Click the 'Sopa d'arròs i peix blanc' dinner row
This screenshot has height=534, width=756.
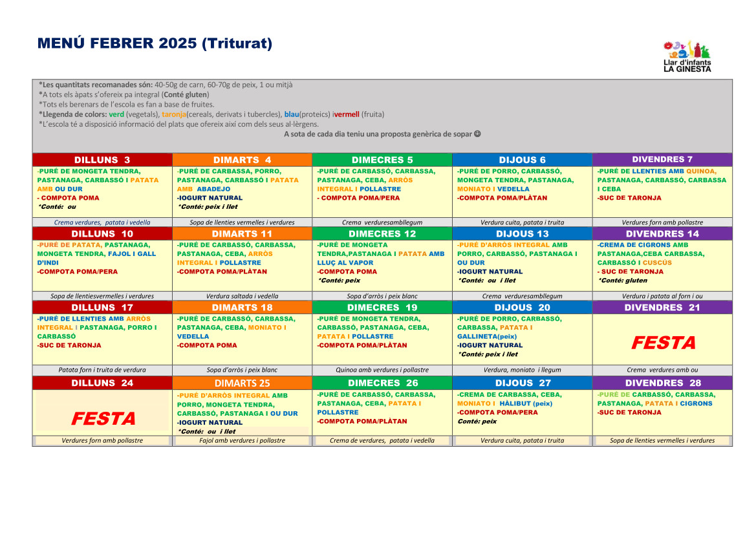(382, 296)
